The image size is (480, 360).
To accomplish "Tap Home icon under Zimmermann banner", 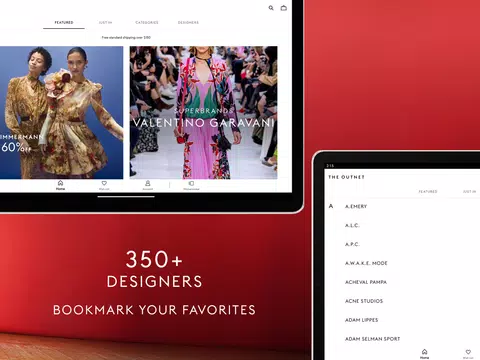I will (x=60, y=185).
